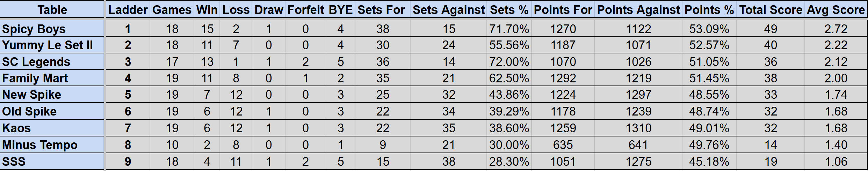Screen dimensions: 868x171
Task: Click SSS Avg Score 1.06 cell
Action: point(836,162)
